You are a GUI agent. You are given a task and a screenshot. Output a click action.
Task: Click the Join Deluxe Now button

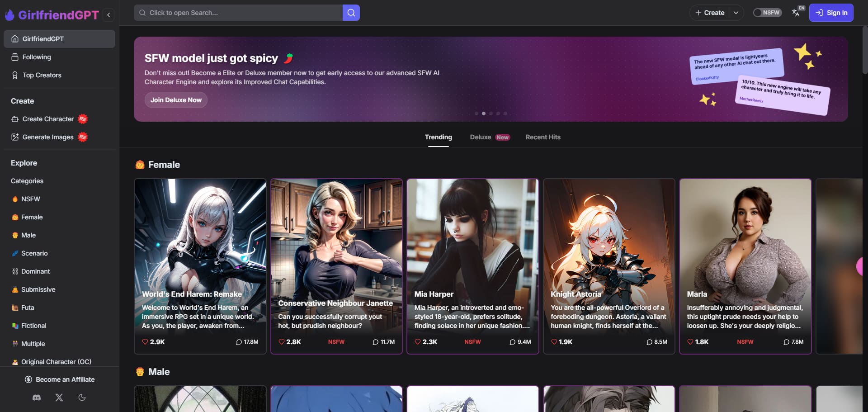(x=176, y=100)
